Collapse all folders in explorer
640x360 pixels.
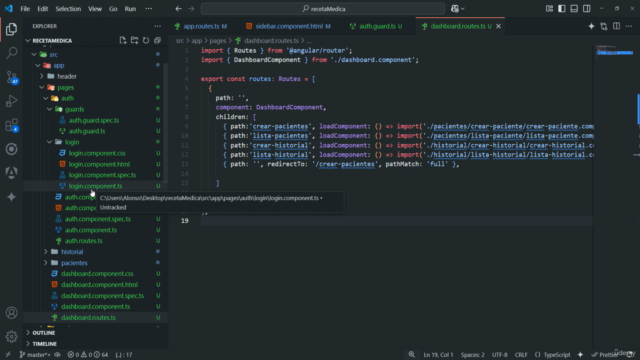(x=157, y=40)
